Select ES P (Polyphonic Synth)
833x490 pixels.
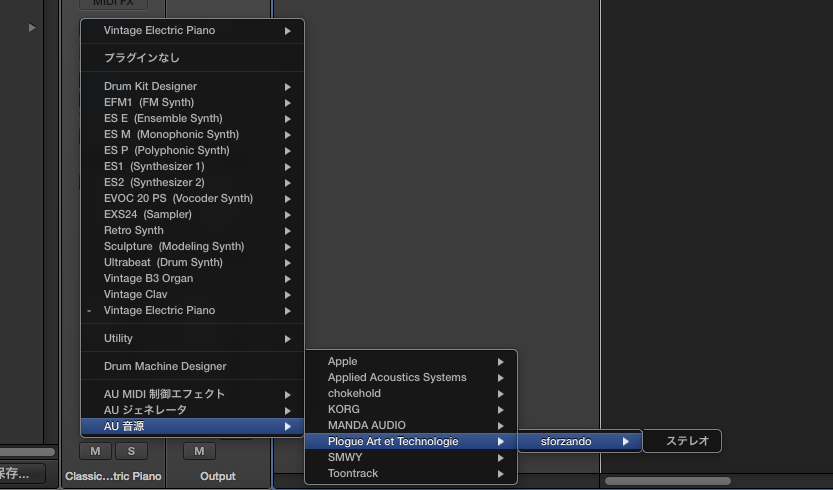[x=192, y=150]
